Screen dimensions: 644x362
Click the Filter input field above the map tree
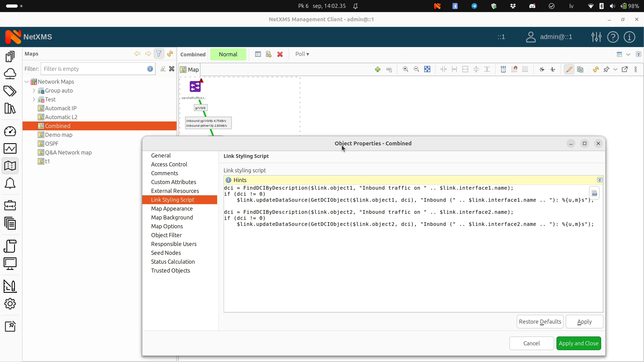point(95,69)
